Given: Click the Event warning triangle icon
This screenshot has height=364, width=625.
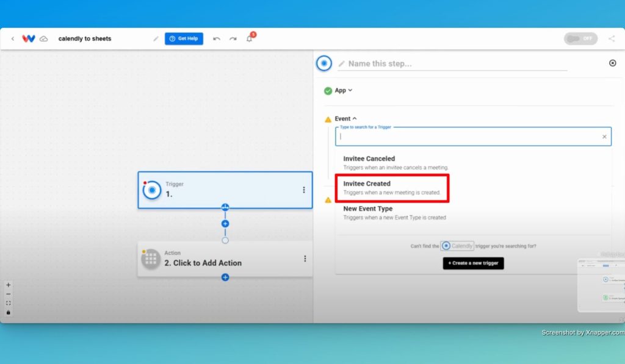Looking at the screenshot, I should click(328, 119).
